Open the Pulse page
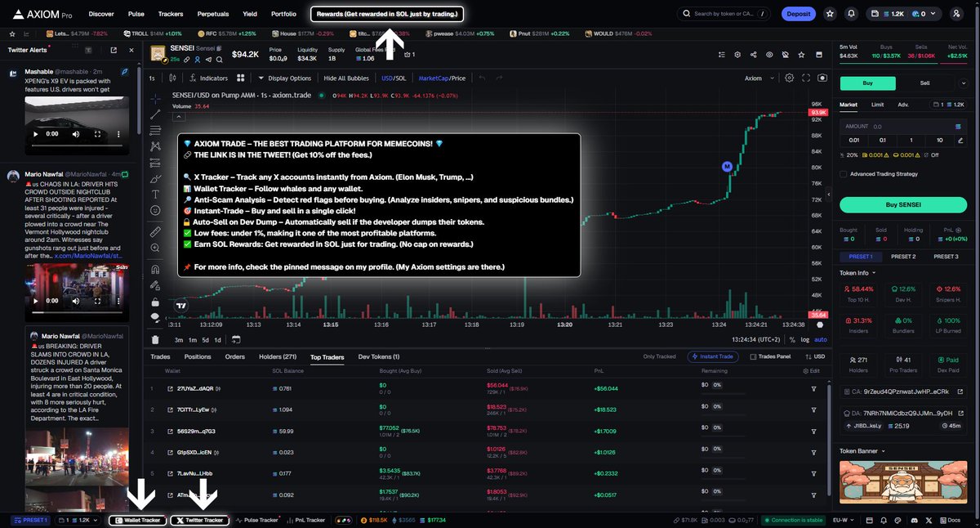This screenshot has height=528, width=980. point(136,14)
